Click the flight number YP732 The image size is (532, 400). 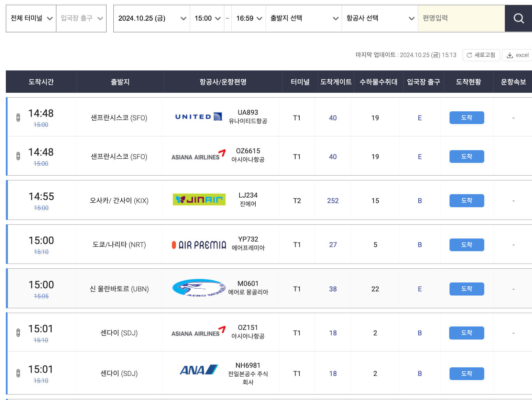click(x=248, y=239)
